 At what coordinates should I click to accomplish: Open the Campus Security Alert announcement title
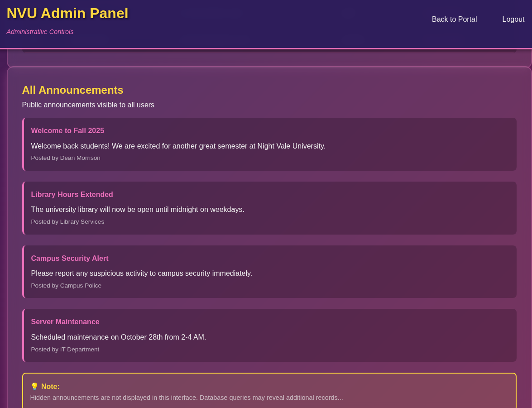point(70,259)
